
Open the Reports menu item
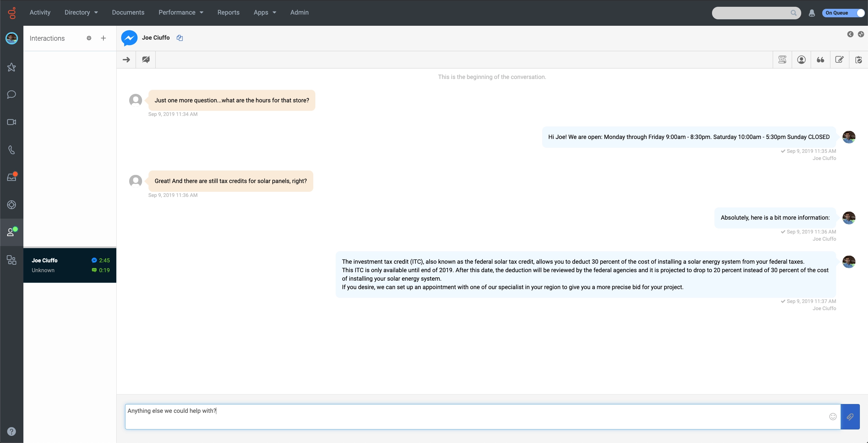click(228, 13)
